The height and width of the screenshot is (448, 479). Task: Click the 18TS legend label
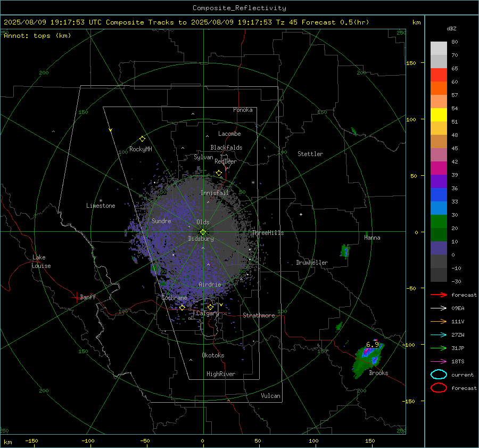[x=458, y=362]
